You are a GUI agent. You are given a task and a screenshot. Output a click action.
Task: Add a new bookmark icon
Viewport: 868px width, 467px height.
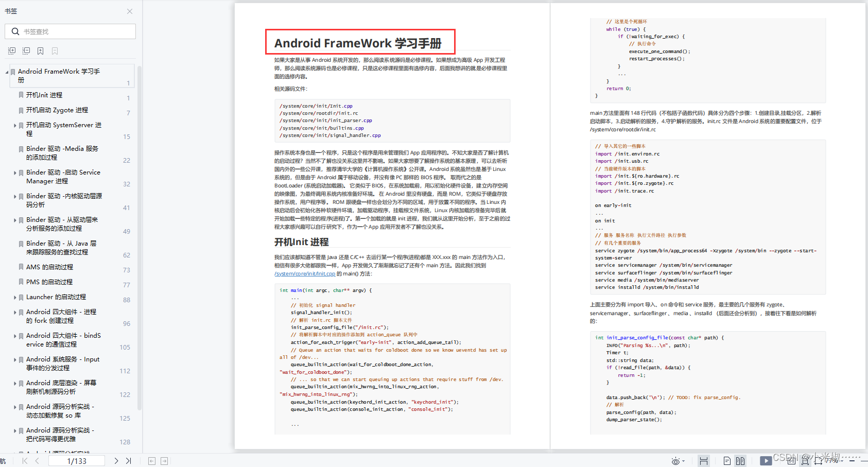click(x=40, y=51)
